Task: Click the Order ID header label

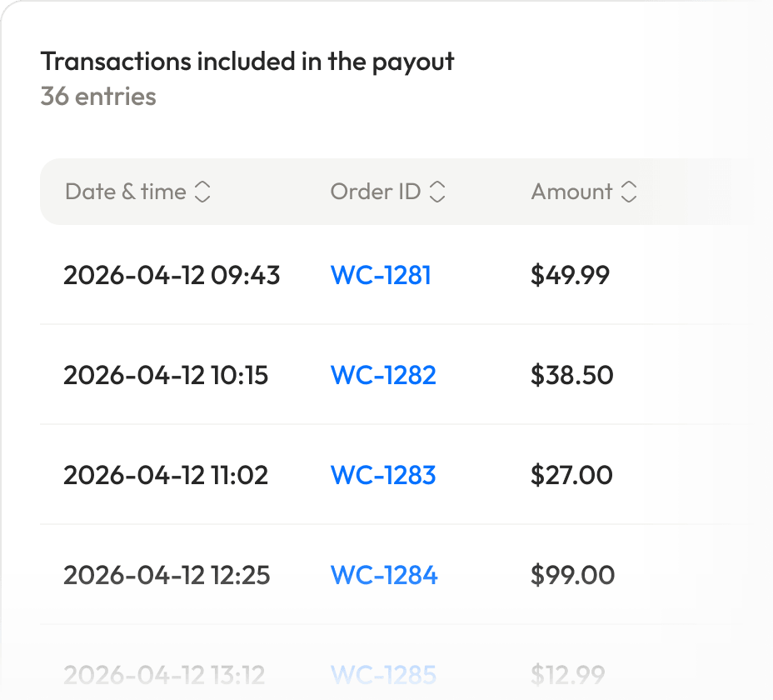Action: point(376,192)
